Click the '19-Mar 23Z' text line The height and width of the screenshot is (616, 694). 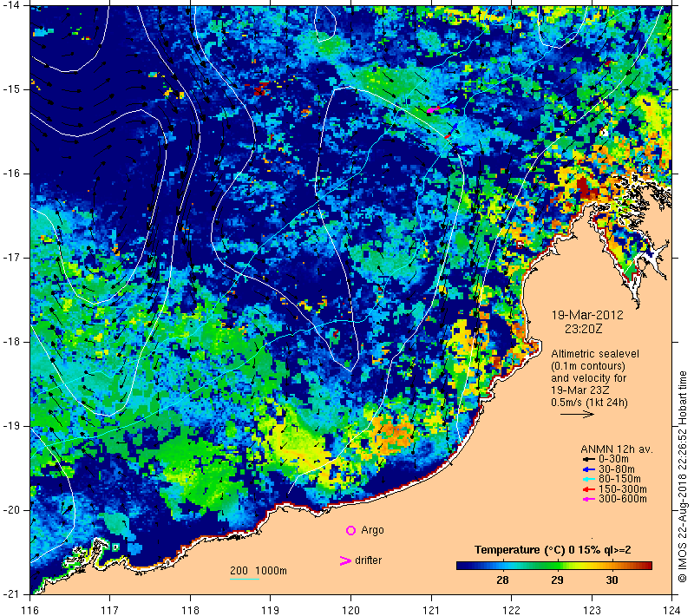point(580,390)
